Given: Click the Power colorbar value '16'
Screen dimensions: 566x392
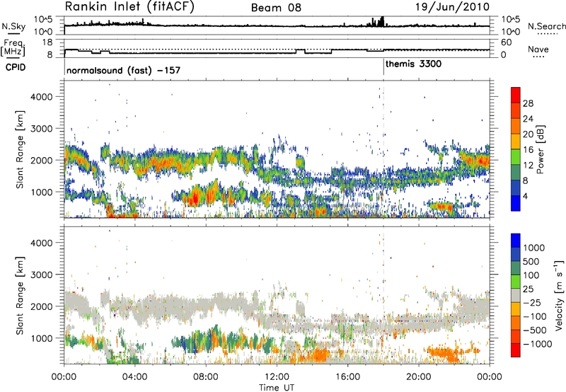Looking at the screenshot, I should pyautogui.click(x=528, y=149).
